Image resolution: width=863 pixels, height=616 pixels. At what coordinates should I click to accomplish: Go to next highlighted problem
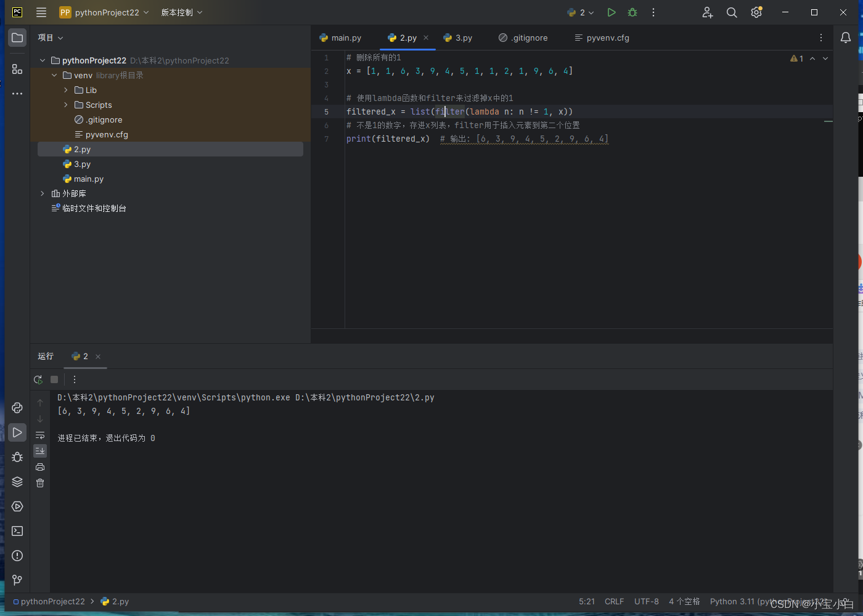(x=825, y=59)
